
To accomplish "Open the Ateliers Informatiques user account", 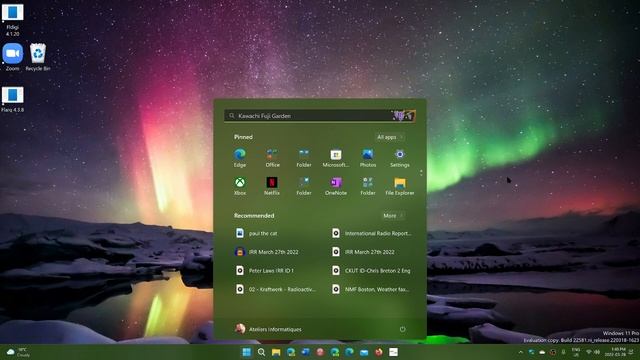I will [x=269, y=329].
